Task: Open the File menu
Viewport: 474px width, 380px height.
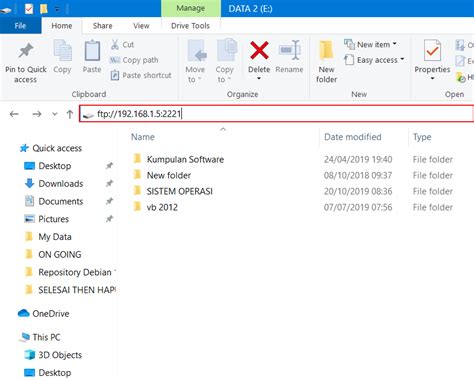Action: click(x=20, y=26)
